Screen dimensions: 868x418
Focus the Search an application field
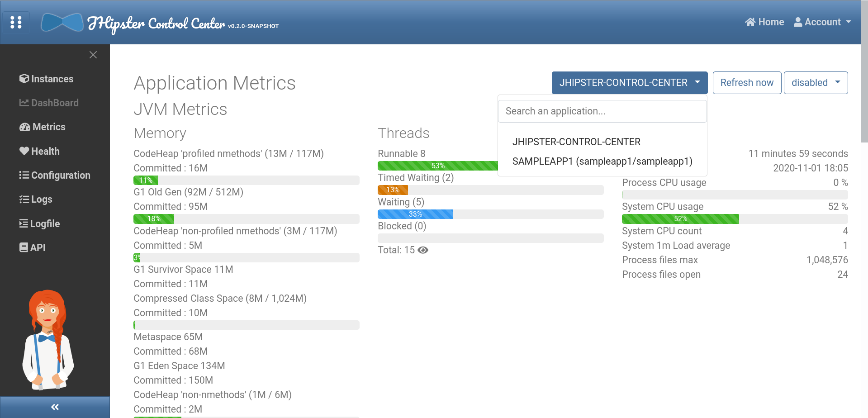(602, 111)
